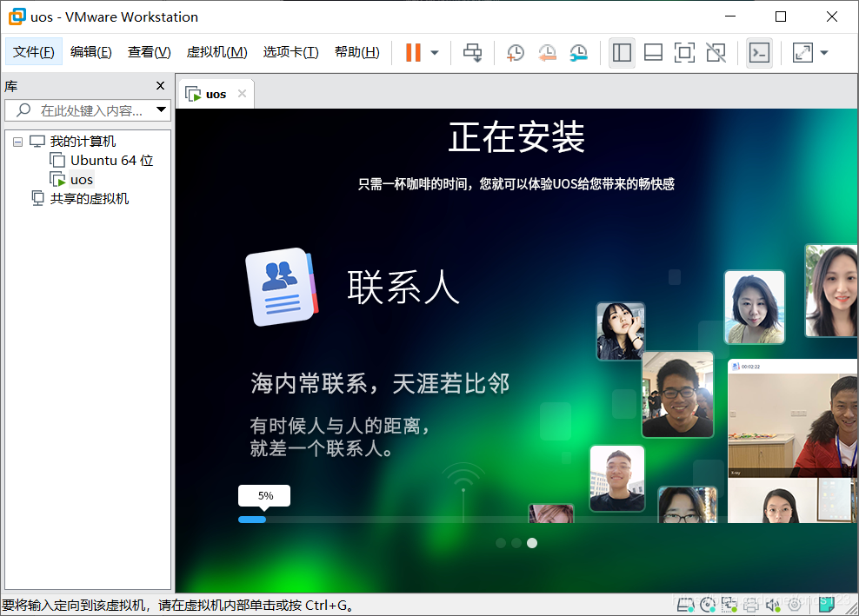Open the 选项卡(T) menu

(291, 52)
